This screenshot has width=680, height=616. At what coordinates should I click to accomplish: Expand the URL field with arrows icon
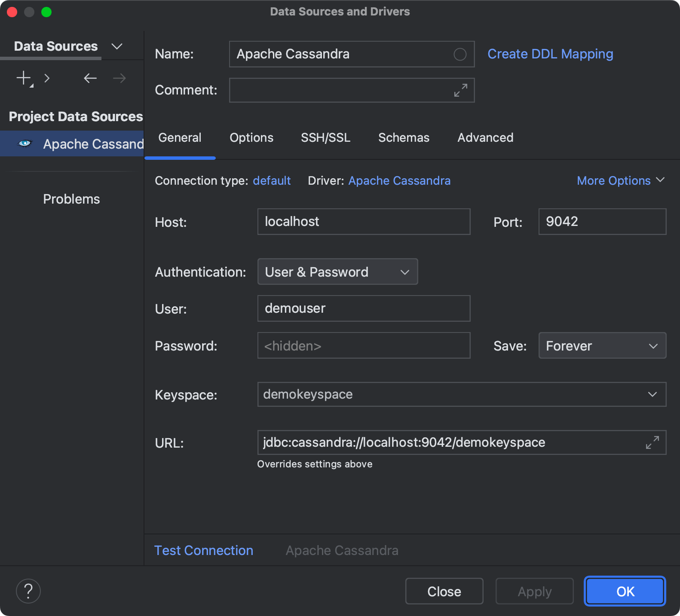[x=652, y=442]
